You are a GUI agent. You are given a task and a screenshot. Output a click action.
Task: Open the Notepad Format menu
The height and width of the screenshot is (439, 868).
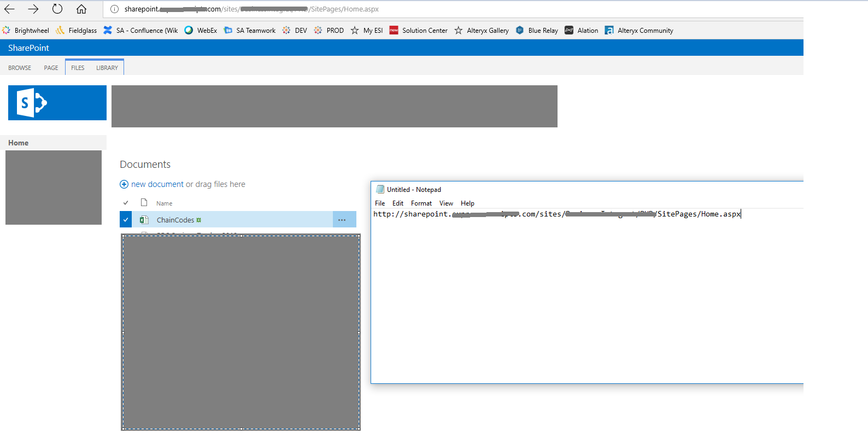coord(421,203)
